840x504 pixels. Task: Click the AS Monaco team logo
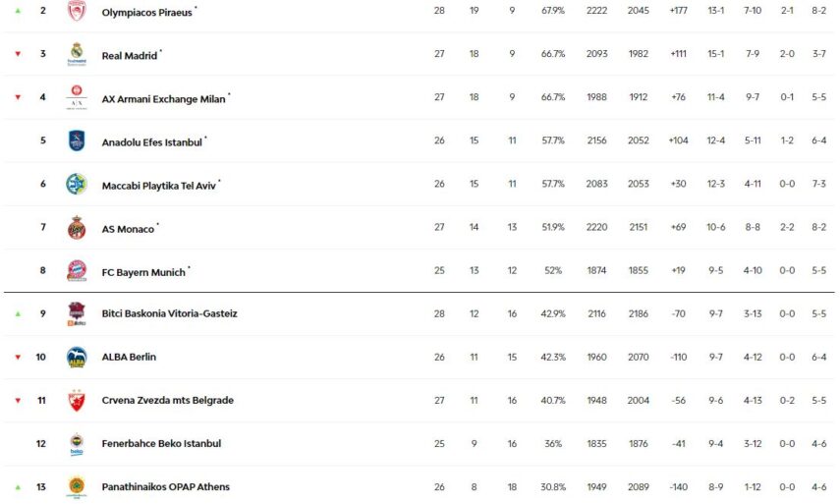(x=77, y=228)
